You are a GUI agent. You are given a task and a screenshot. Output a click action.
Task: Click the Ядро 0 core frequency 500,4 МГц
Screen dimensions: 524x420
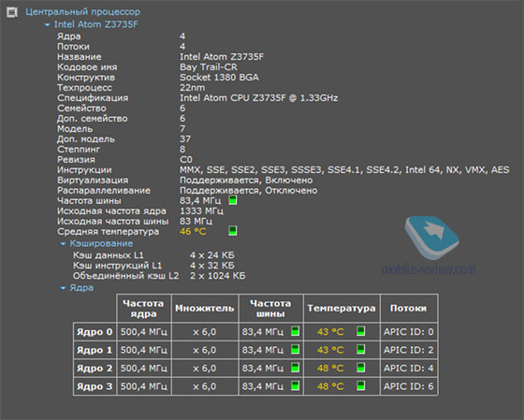point(144,332)
